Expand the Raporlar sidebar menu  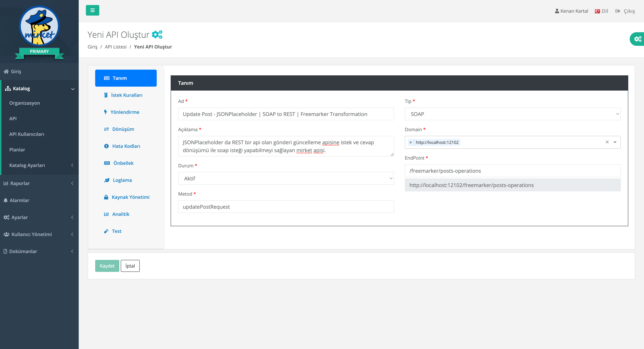click(39, 183)
